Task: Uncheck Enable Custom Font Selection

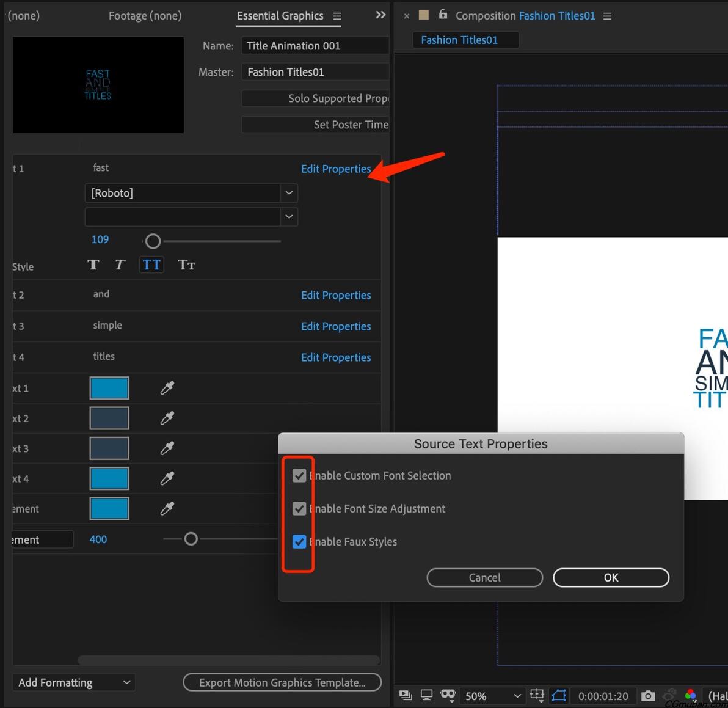Action: 299,476
